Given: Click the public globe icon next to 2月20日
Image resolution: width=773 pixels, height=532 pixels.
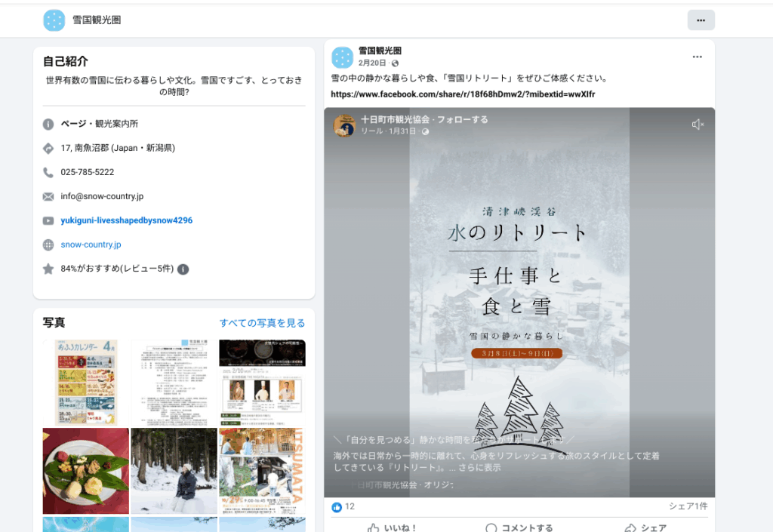Looking at the screenshot, I should point(395,63).
